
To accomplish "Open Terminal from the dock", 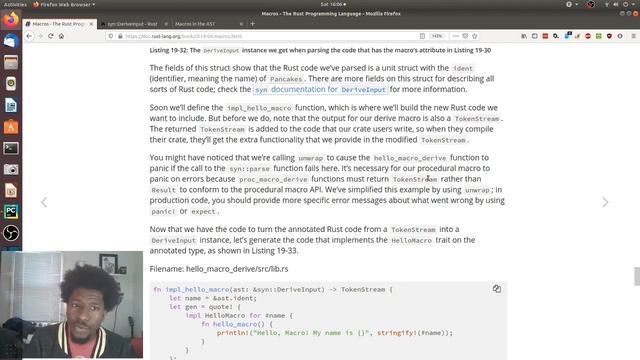I will pos(11,148).
